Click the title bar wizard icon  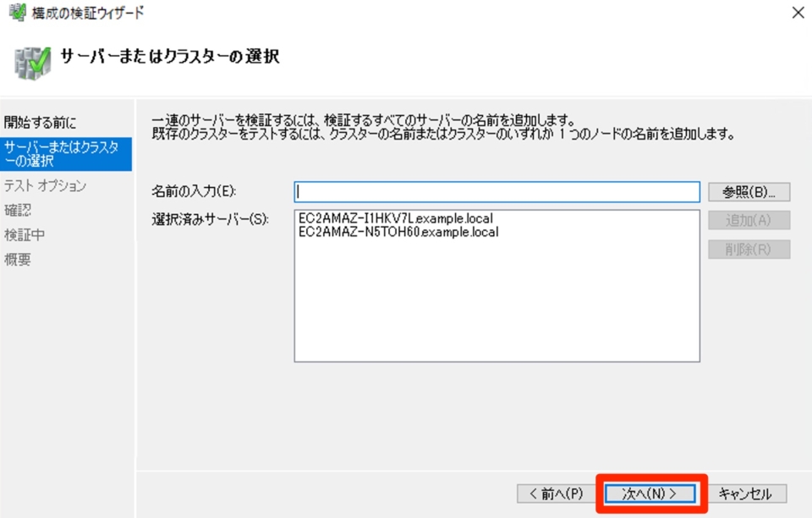[x=17, y=13]
